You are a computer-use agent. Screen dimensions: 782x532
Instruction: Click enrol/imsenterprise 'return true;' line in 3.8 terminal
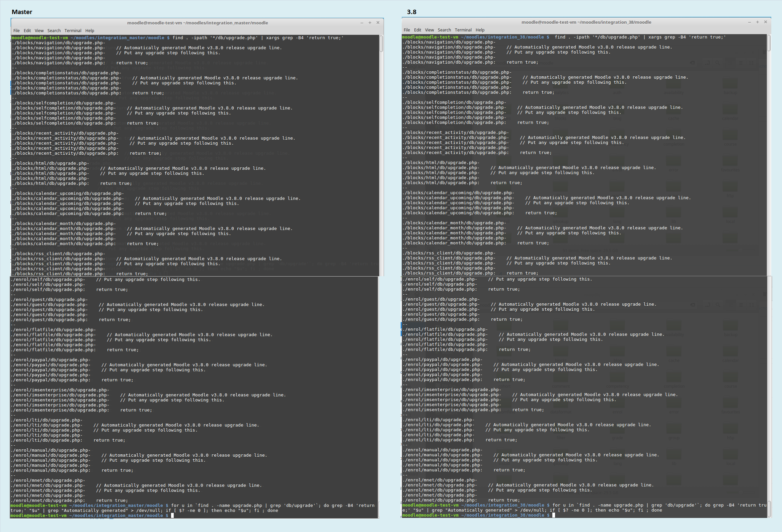coord(473,410)
